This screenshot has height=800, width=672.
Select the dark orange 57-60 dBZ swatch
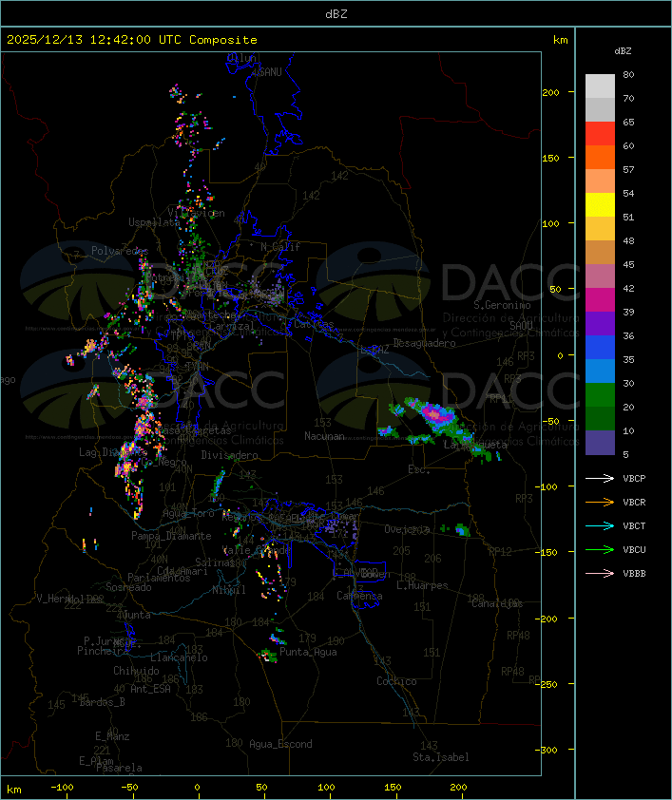[x=600, y=157]
